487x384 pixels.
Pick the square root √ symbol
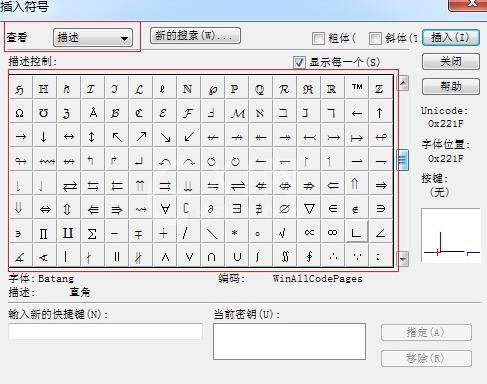point(282,233)
